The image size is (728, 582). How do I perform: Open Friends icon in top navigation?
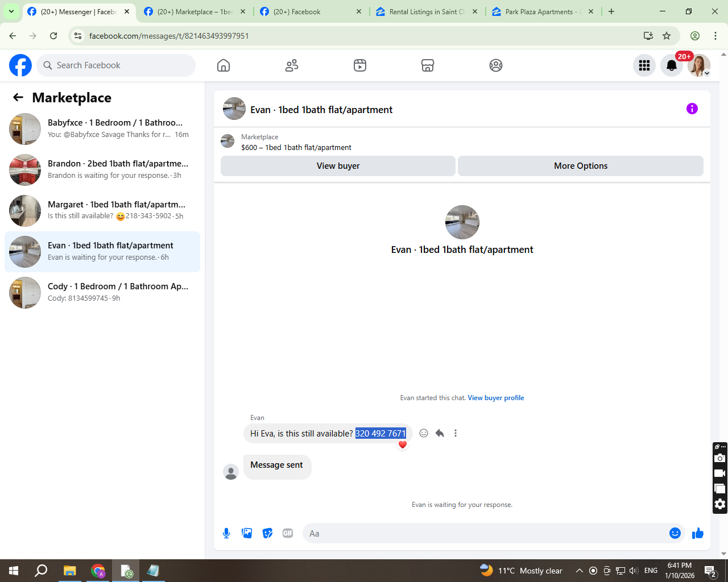(x=292, y=65)
